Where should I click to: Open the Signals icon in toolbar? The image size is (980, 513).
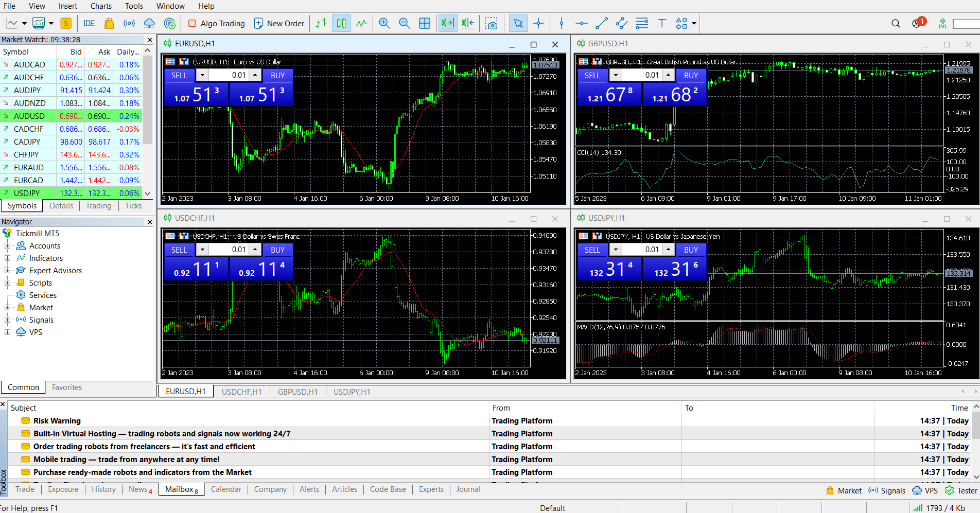click(x=129, y=24)
